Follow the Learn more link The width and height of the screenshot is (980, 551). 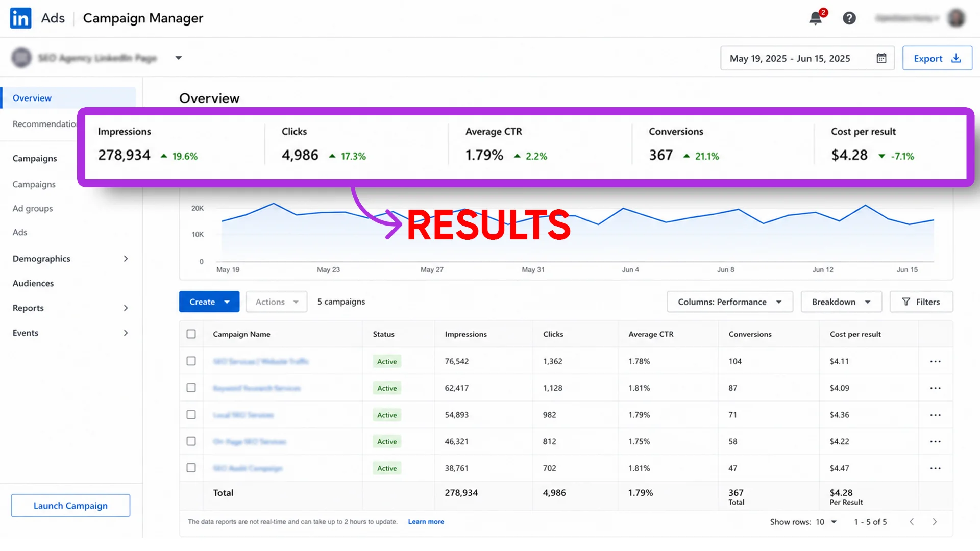pyautogui.click(x=426, y=522)
